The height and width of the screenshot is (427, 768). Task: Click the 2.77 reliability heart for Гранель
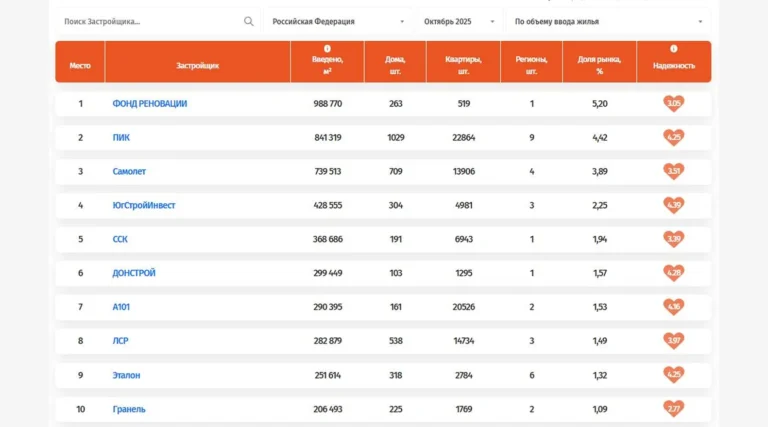pos(673,408)
